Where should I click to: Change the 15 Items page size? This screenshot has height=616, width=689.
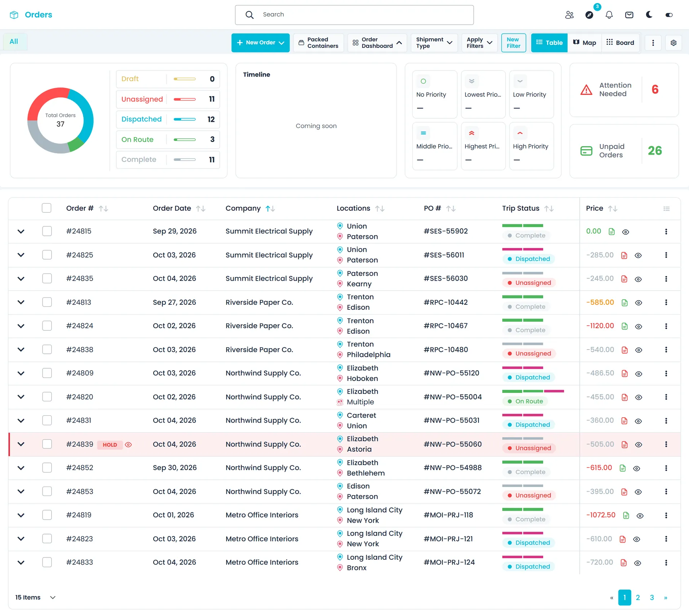coord(36,598)
